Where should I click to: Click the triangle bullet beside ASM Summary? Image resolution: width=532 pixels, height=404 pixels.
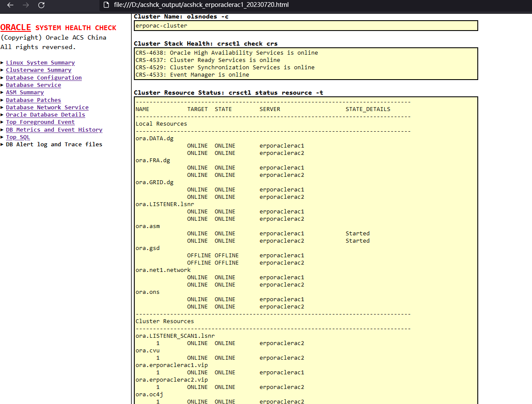[x=2, y=93]
